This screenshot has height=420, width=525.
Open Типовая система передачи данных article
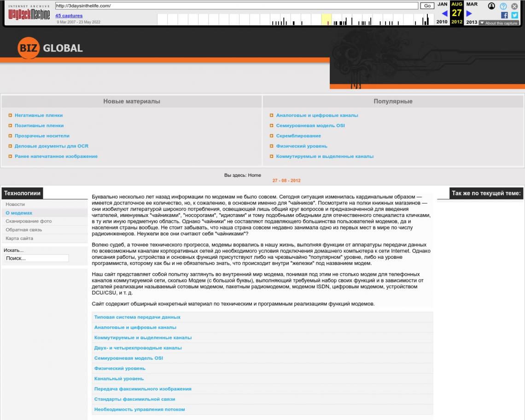tap(137, 317)
